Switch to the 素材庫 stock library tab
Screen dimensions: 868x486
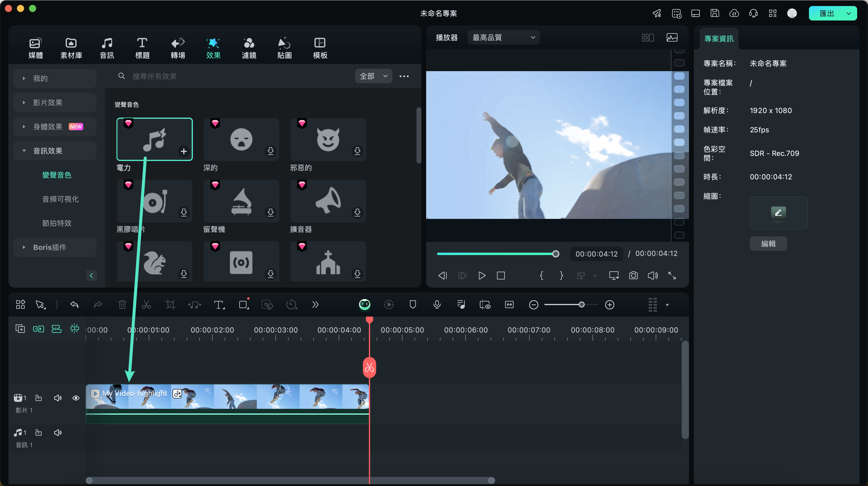(x=71, y=48)
